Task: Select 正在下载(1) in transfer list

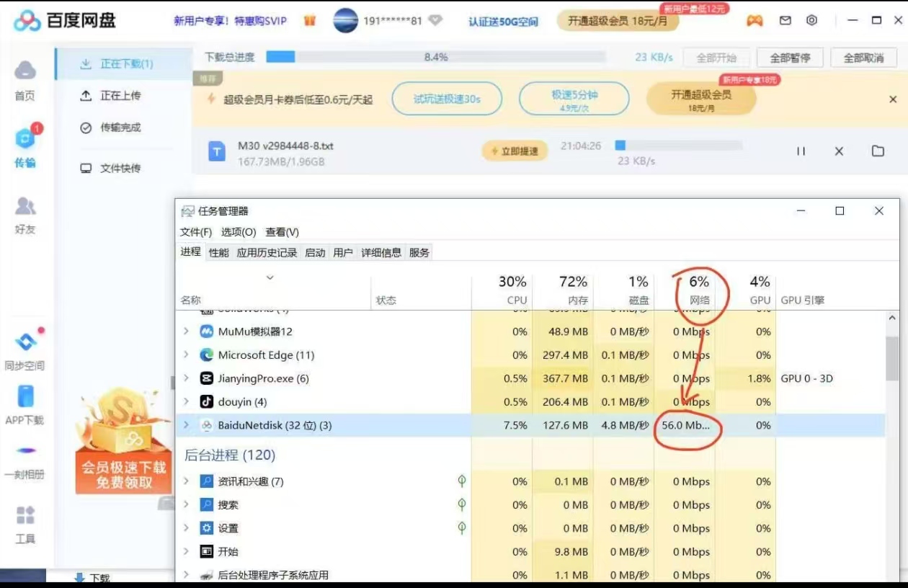Action: point(123,63)
